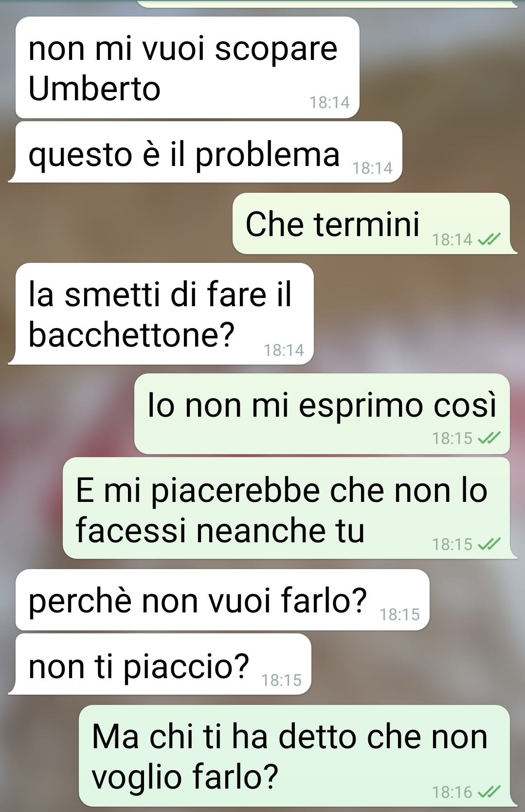Click double-check icon on 'facessi neanche tu' message
Viewport: 525px width, 812px height.
tap(489, 544)
